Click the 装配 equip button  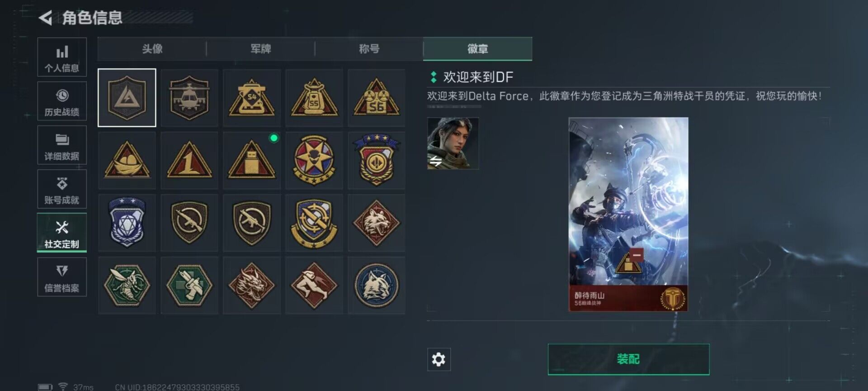pos(628,359)
